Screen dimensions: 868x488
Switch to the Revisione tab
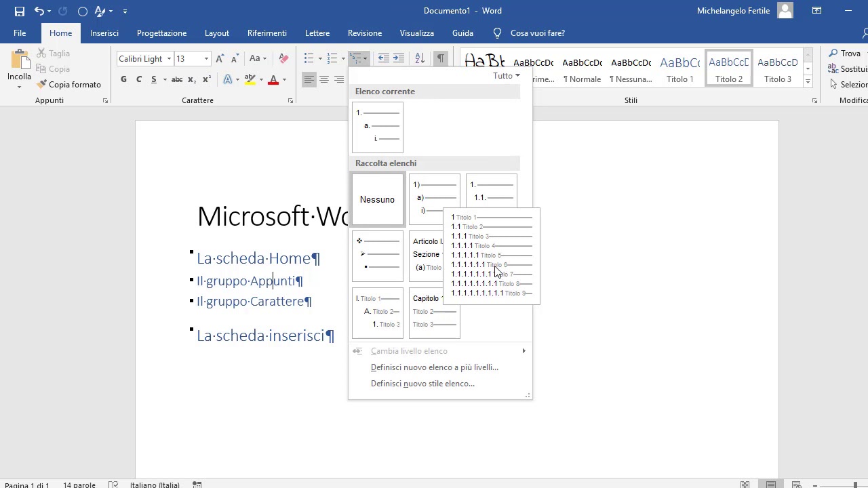point(365,33)
